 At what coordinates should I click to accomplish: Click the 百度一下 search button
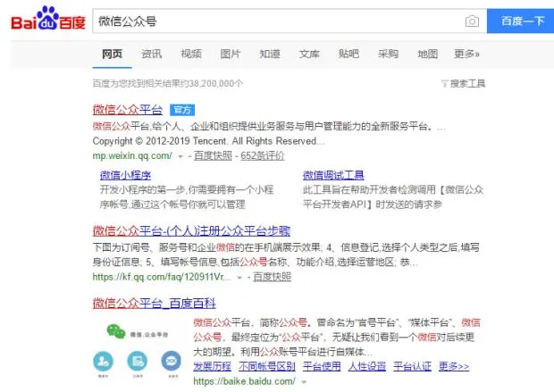point(520,21)
